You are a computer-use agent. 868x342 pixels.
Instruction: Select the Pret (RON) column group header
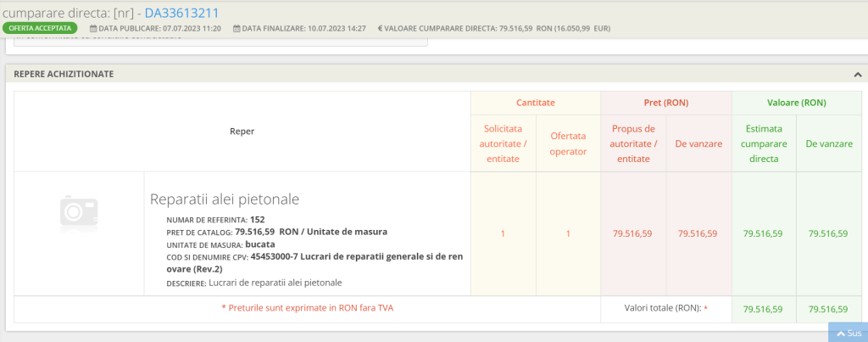(x=665, y=103)
